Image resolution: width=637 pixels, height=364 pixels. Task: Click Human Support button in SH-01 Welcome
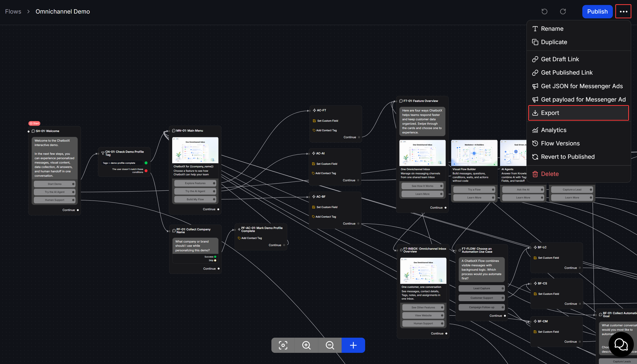[x=54, y=200]
